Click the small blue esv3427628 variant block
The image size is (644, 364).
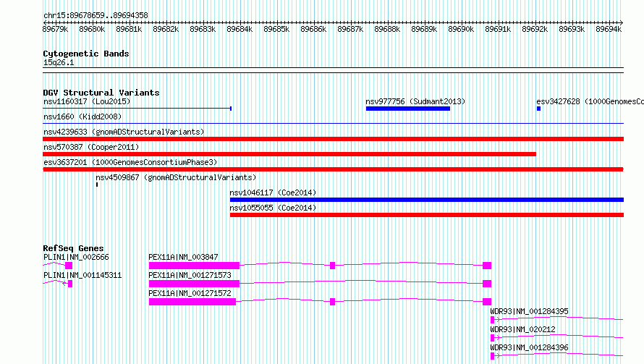pos(538,109)
